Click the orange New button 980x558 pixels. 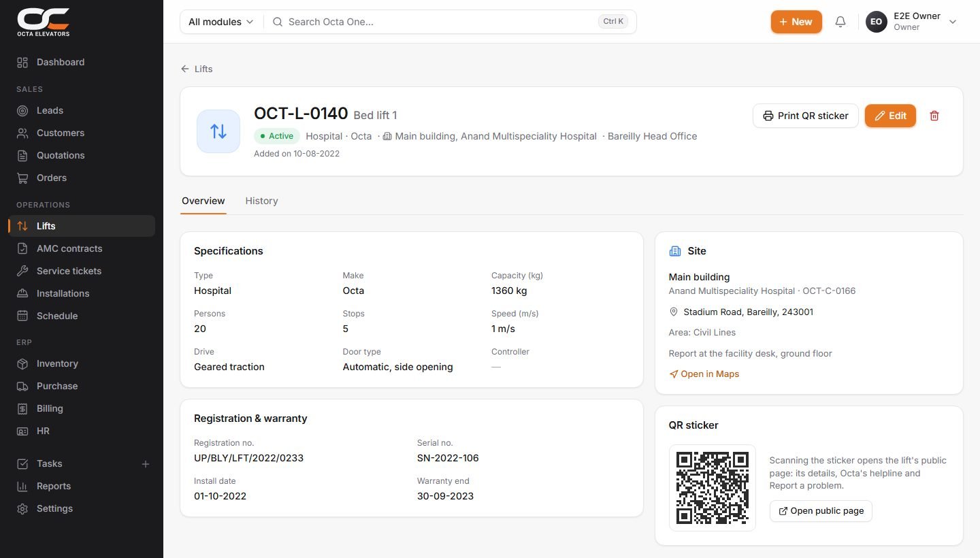pos(796,22)
